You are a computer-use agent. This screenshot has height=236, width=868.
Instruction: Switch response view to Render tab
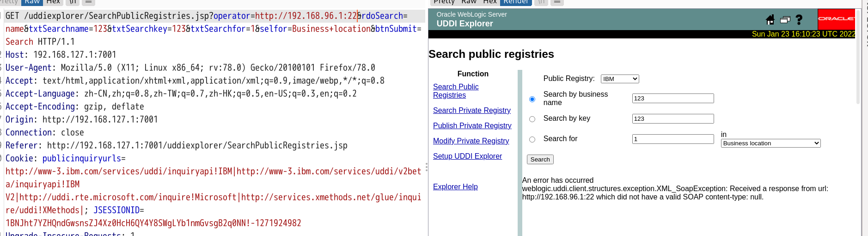[516, 2]
